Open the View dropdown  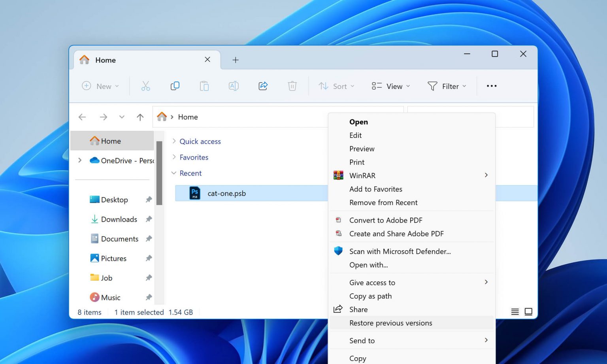click(x=391, y=86)
